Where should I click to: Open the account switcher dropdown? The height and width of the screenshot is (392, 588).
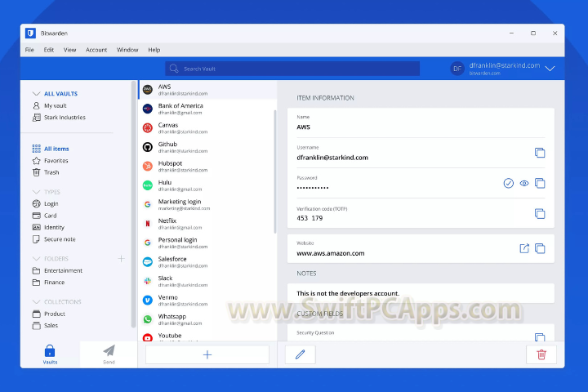[550, 69]
